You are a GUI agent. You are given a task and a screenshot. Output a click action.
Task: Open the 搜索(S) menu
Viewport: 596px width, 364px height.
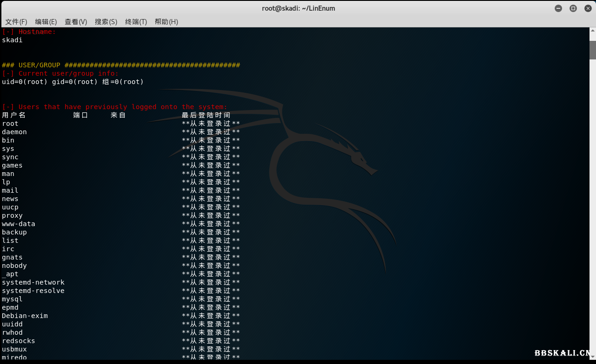click(106, 22)
